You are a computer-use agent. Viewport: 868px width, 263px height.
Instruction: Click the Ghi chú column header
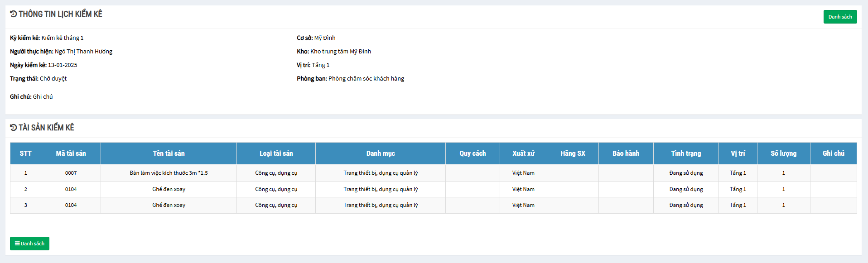pos(833,153)
